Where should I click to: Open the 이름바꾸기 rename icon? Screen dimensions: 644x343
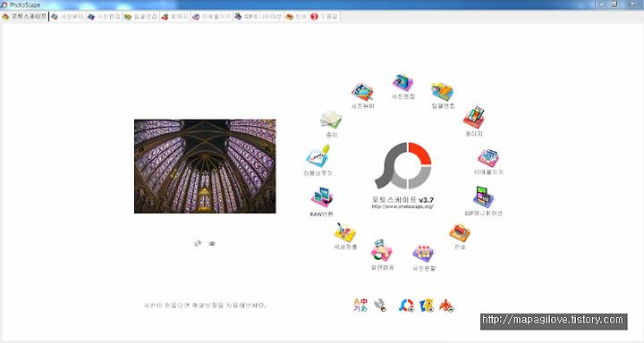[318, 156]
